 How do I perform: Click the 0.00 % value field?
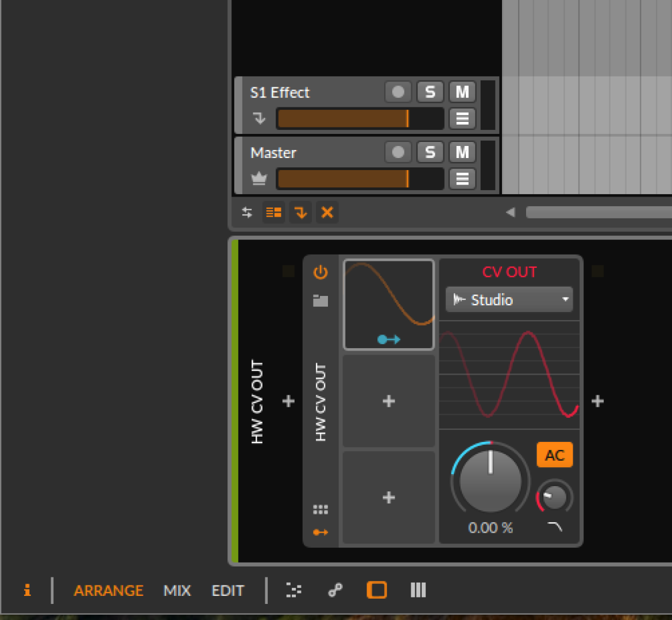click(x=491, y=528)
